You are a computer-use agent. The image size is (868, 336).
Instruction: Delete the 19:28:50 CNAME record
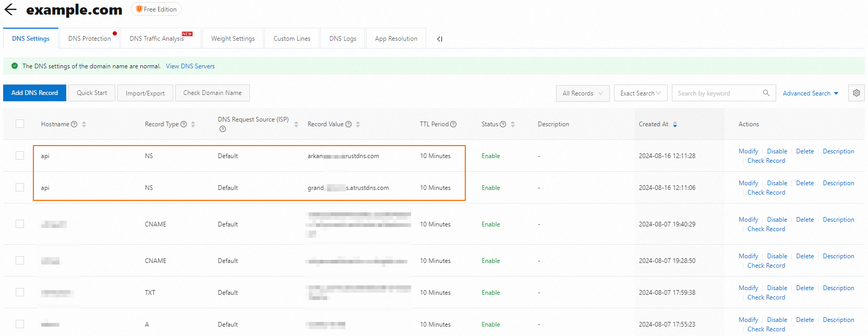tap(805, 256)
